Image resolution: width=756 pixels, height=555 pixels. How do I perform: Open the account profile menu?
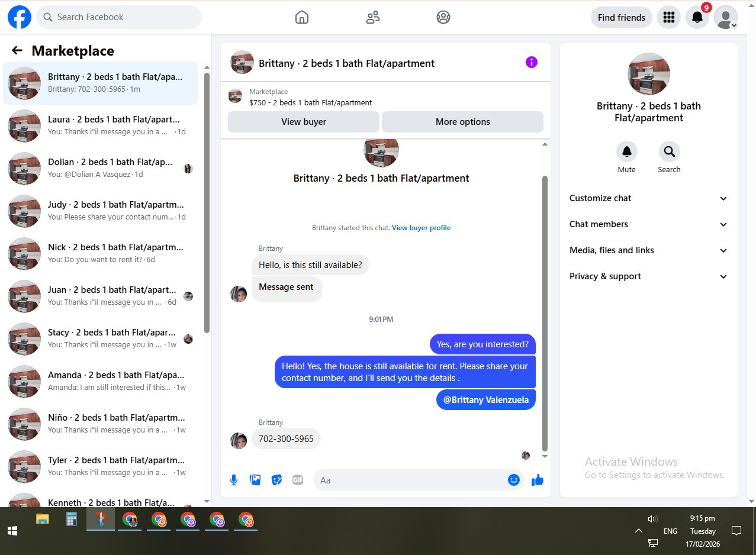[x=726, y=17]
